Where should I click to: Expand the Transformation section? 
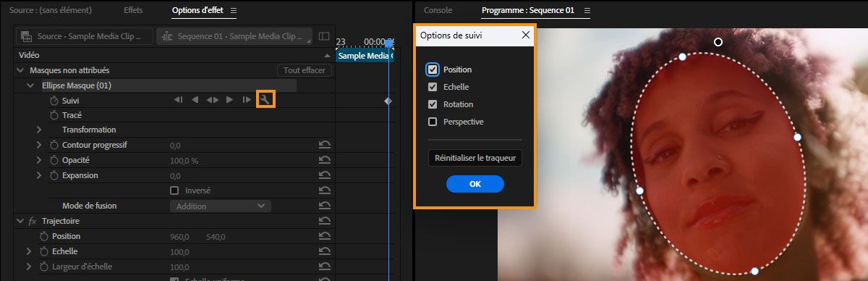39,130
